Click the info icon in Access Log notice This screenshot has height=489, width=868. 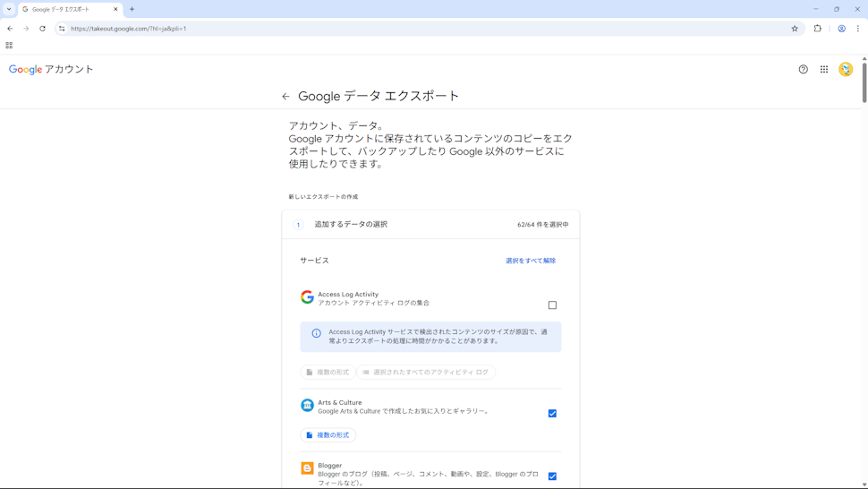[x=316, y=333]
